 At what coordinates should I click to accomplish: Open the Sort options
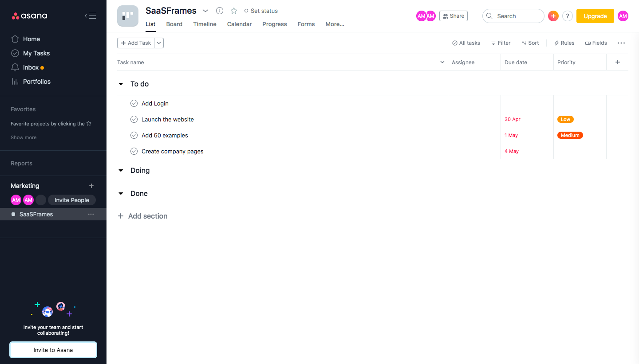(x=530, y=43)
